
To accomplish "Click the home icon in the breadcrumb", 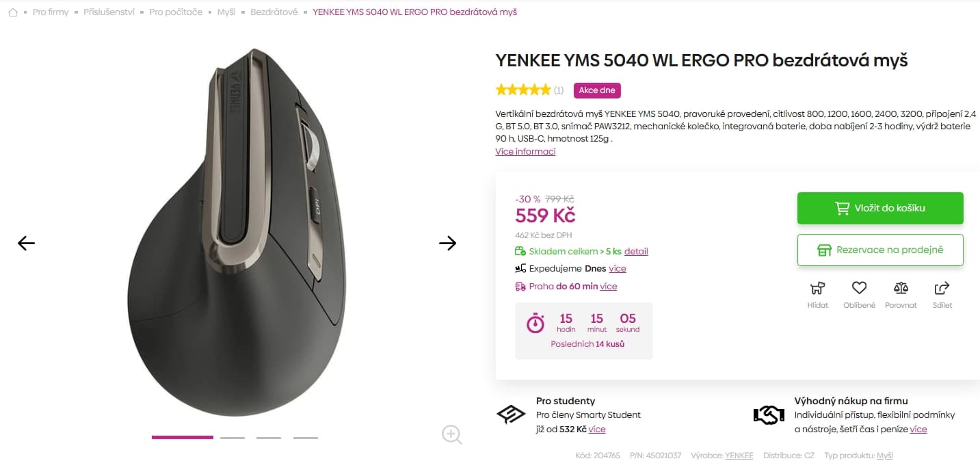I will (12, 12).
